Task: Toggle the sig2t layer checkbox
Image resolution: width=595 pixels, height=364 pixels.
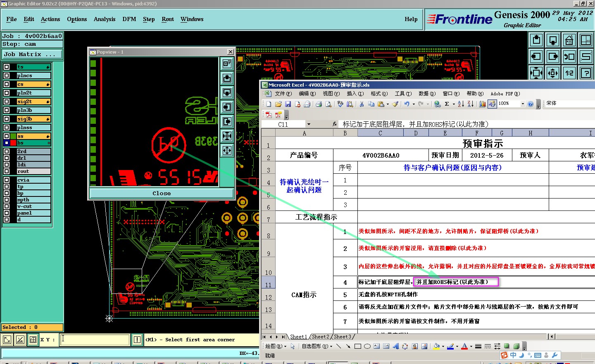Action: tap(7, 102)
